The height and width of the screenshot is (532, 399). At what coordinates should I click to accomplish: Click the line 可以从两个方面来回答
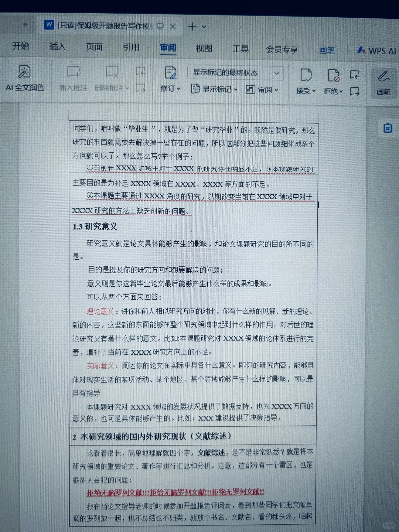tap(124, 297)
